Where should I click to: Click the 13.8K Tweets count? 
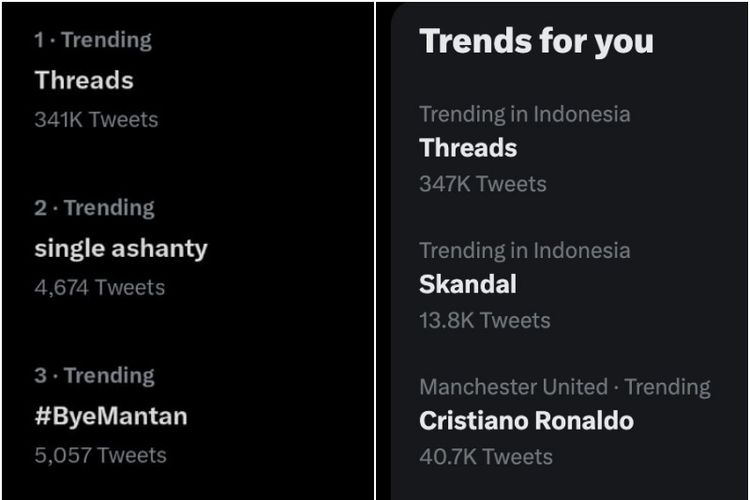tap(485, 320)
